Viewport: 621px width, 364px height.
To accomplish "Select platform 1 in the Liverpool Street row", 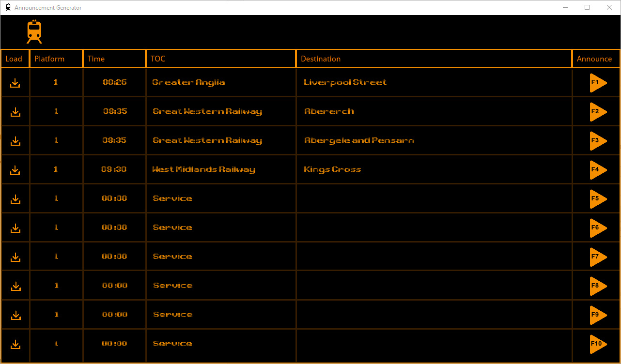I will (x=56, y=82).
